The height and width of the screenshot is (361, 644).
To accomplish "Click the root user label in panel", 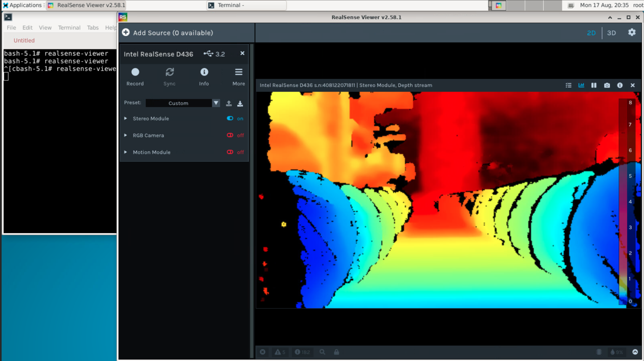I will pos(638,5).
